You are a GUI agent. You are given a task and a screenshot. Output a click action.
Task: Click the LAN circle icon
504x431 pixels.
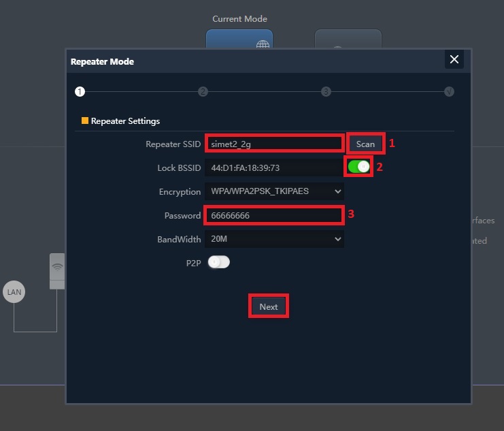pyautogui.click(x=14, y=292)
